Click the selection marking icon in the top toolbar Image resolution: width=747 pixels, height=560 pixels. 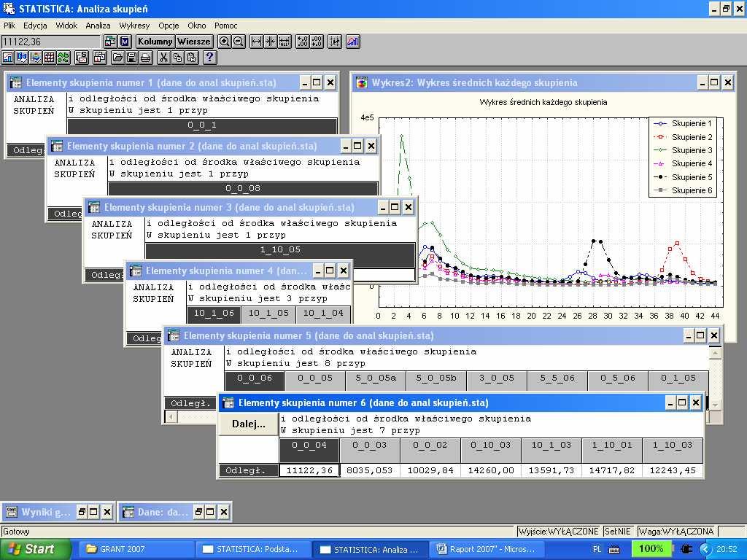pyautogui.click(x=335, y=42)
